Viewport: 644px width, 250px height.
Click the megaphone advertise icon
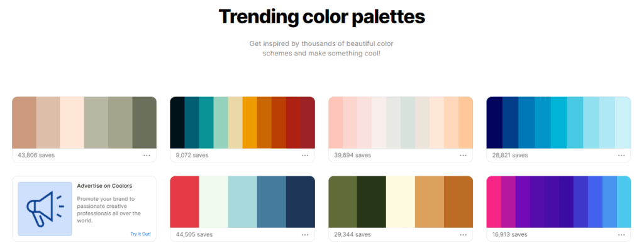click(x=45, y=209)
